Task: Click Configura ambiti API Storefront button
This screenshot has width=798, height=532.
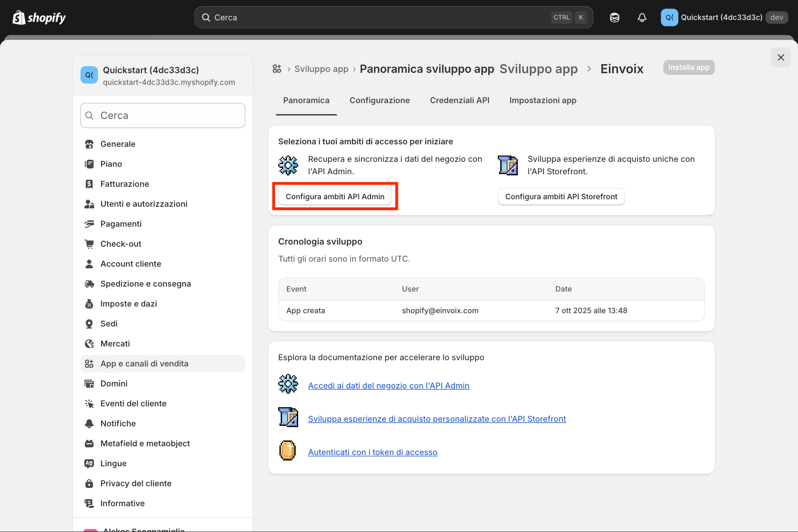Action: 561,196
